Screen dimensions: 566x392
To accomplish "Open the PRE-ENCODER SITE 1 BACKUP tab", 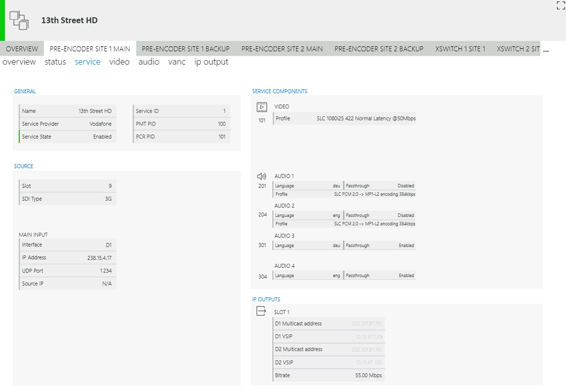I will pyautogui.click(x=185, y=49).
